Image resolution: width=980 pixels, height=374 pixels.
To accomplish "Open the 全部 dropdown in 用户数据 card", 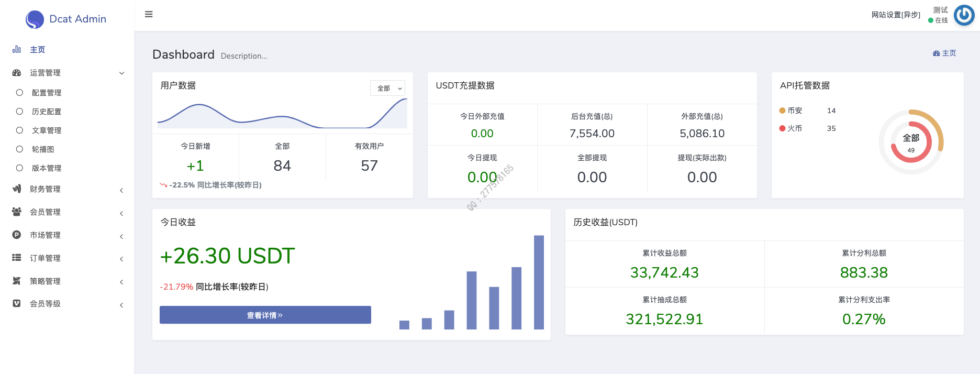I will coord(387,88).
